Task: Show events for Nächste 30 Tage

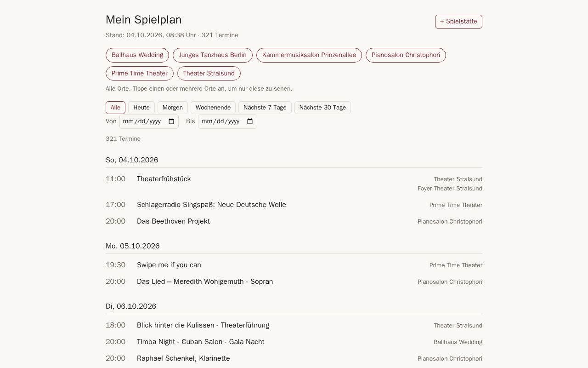Action: tap(322, 108)
